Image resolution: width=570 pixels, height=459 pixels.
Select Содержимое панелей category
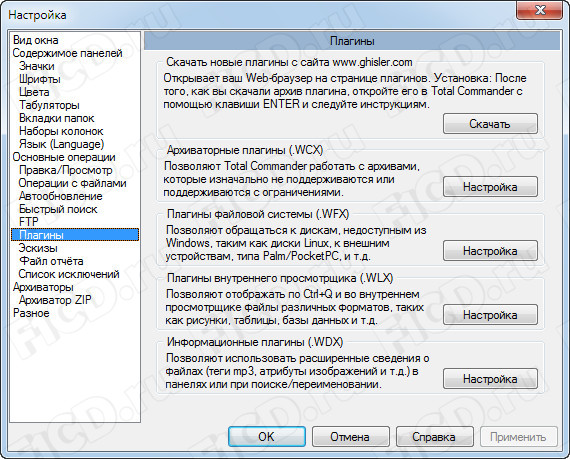(67, 53)
